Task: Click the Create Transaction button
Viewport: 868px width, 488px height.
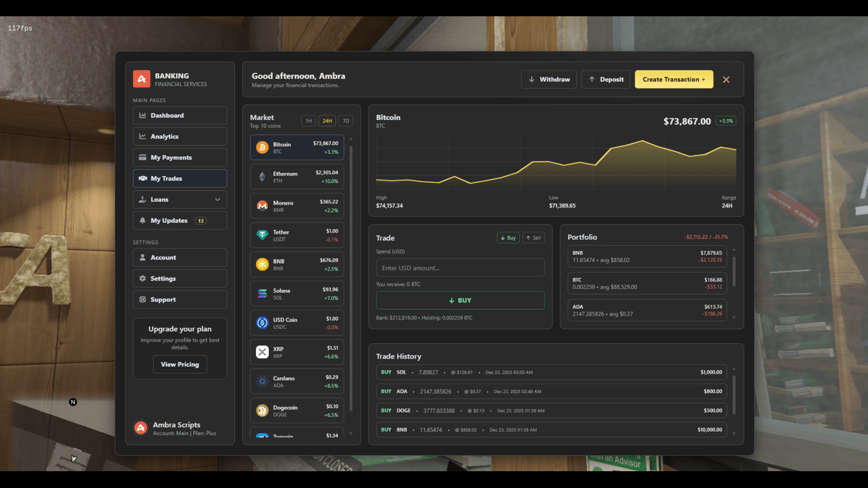Action: point(674,80)
